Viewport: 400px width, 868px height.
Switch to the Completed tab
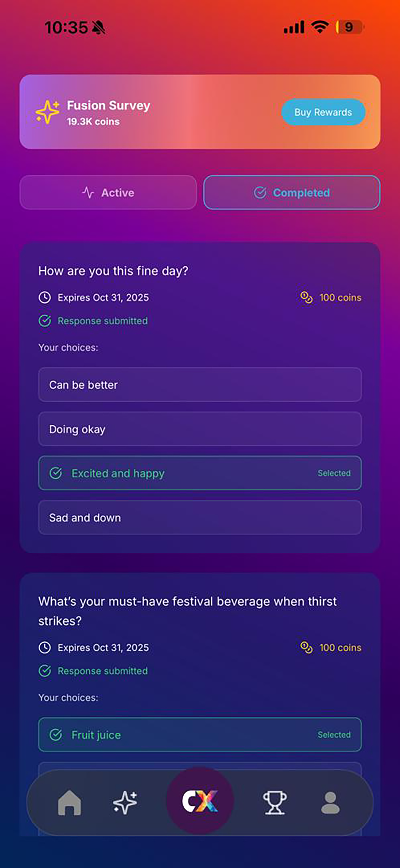coord(292,192)
